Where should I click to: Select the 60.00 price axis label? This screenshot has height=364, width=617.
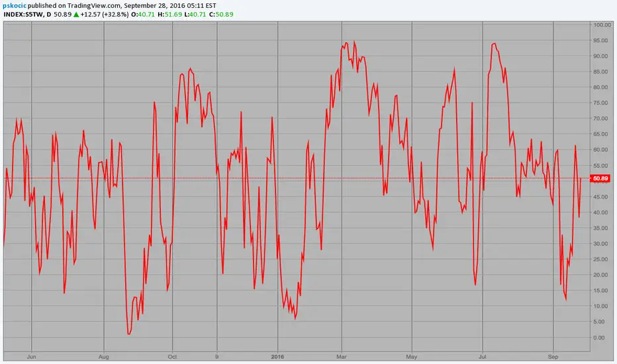(600, 150)
